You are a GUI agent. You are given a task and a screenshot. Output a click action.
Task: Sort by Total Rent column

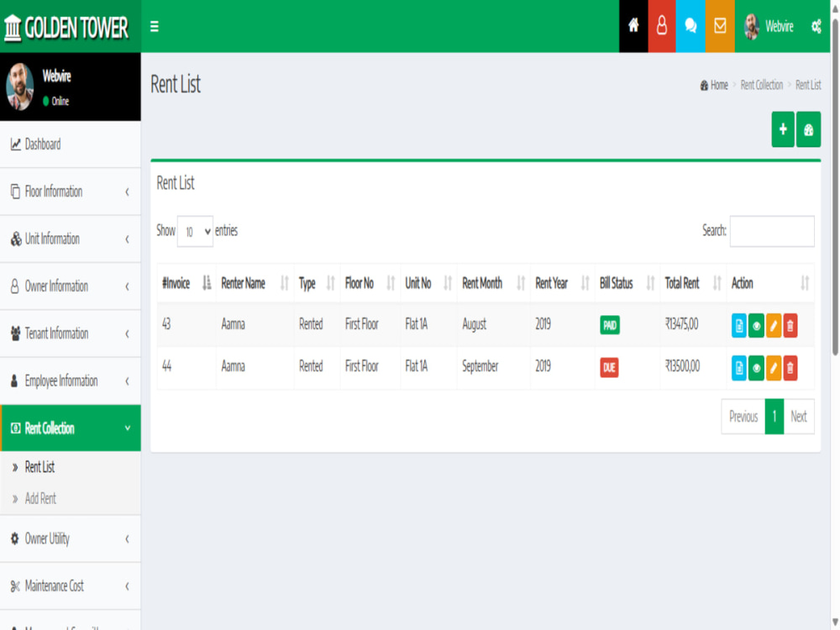click(x=693, y=283)
